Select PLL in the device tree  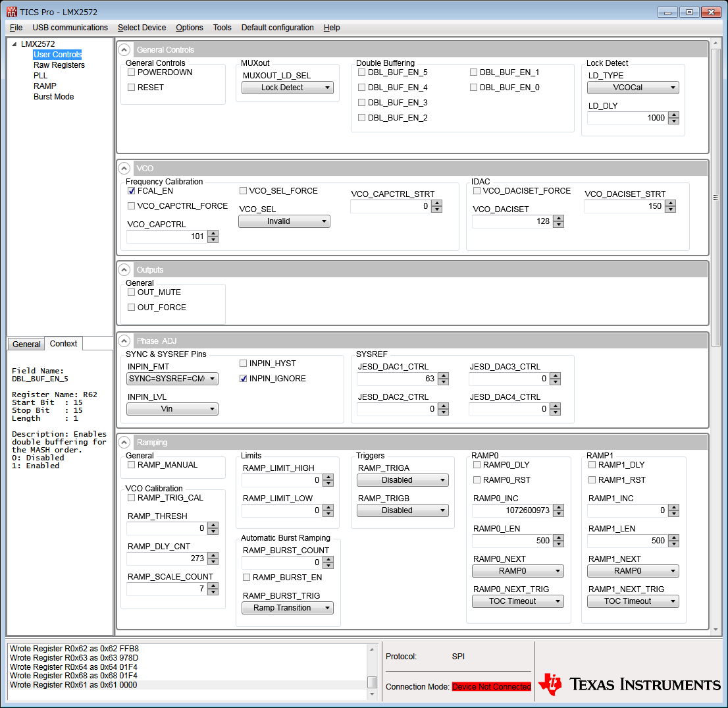click(x=40, y=76)
